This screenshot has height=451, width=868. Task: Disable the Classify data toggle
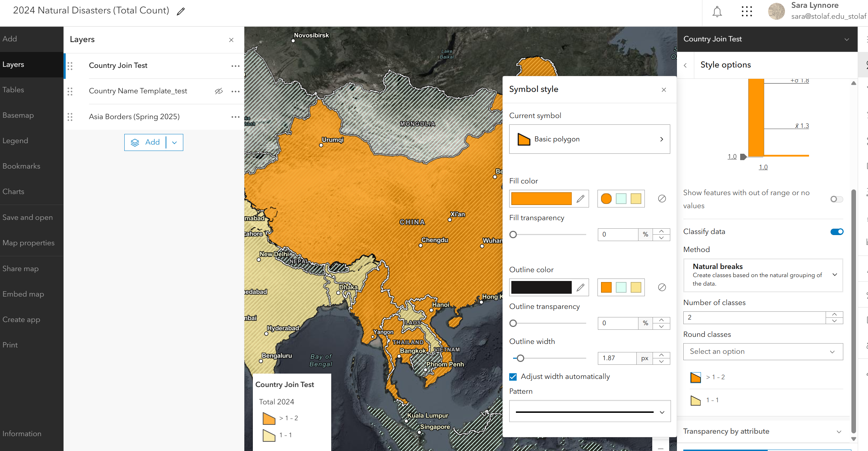pyautogui.click(x=837, y=232)
